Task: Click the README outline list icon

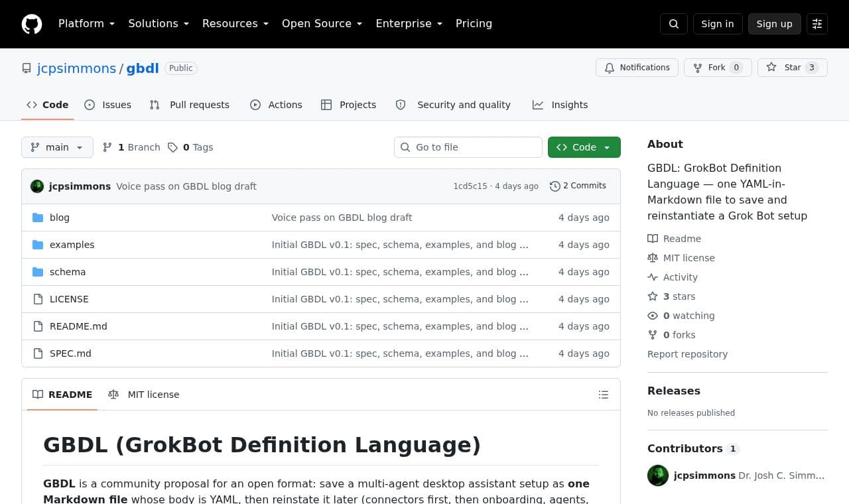Action: point(604,395)
